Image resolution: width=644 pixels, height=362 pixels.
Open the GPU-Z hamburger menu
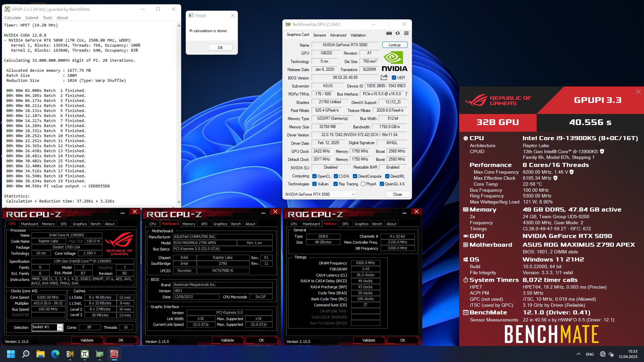[406, 33]
